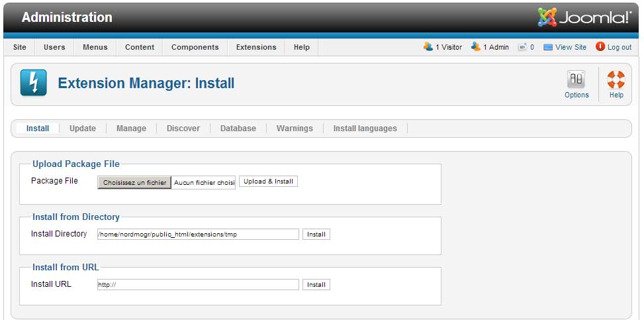This screenshot has height=320, width=644.
Task: Click the Upload & Install button
Action: (x=268, y=182)
